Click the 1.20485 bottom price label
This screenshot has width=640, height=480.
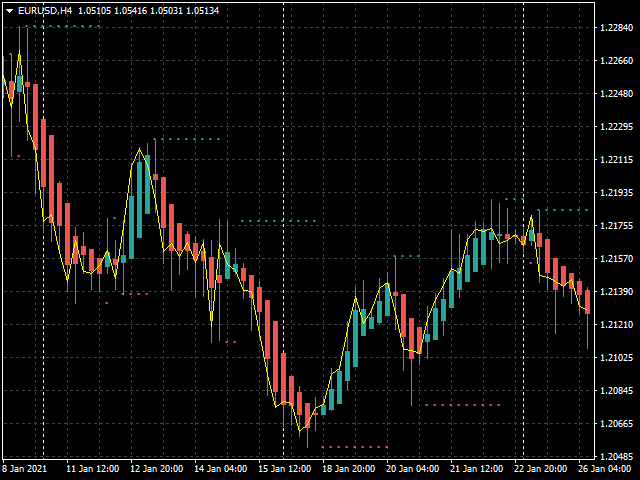616,456
